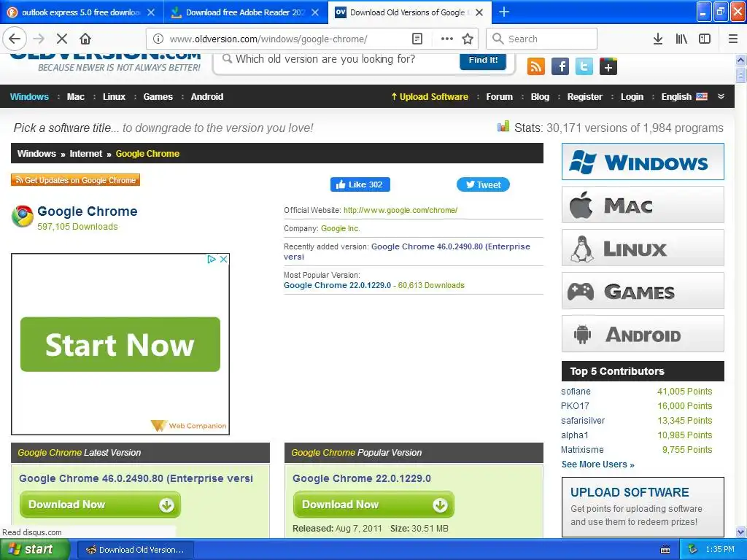This screenshot has width=747, height=560.
Task: Select the large Linux platform button
Action: [x=643, y=248]
